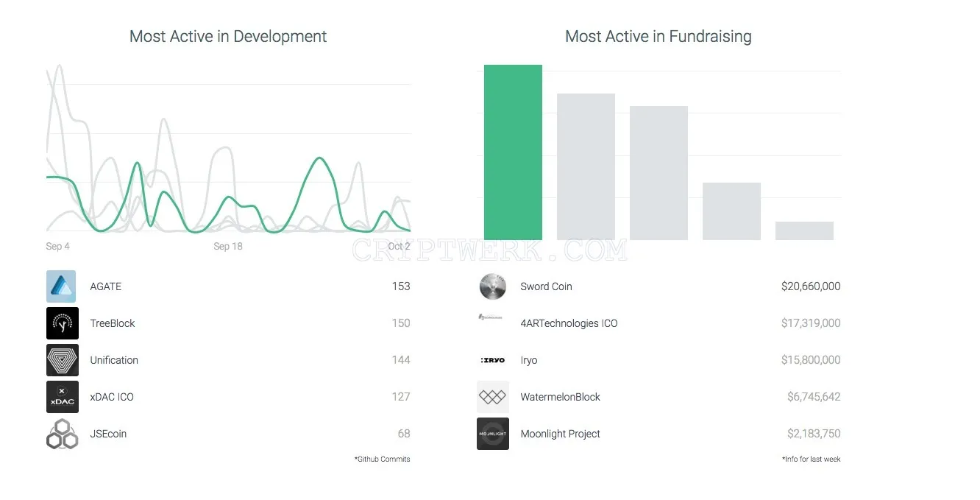Click the third gray bar for Iryo

(658, 173)
